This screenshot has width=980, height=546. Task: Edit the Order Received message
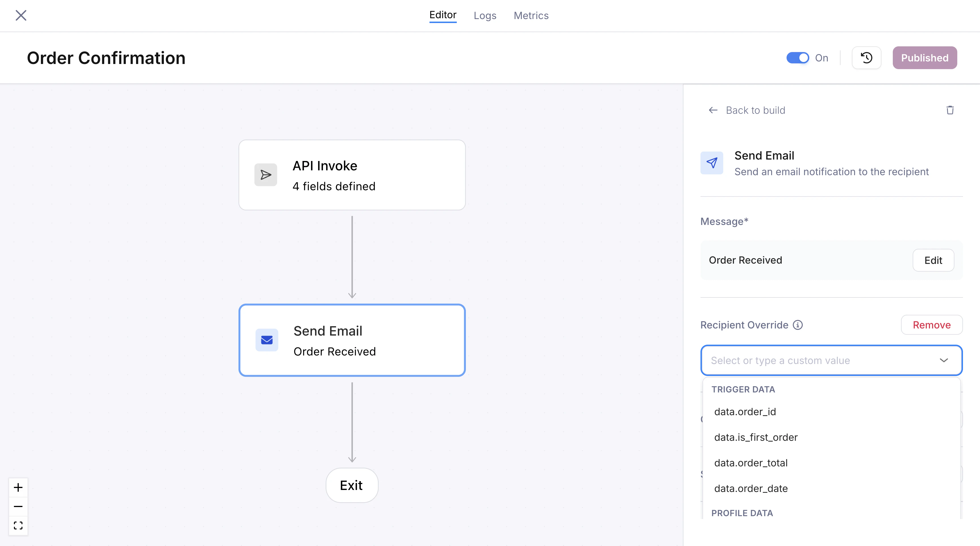point(933,260)
